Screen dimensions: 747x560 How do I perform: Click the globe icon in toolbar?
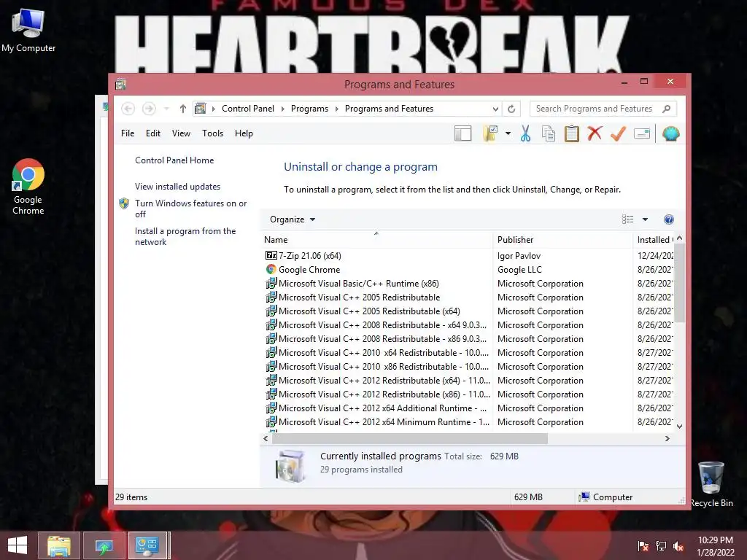point(671,134)
